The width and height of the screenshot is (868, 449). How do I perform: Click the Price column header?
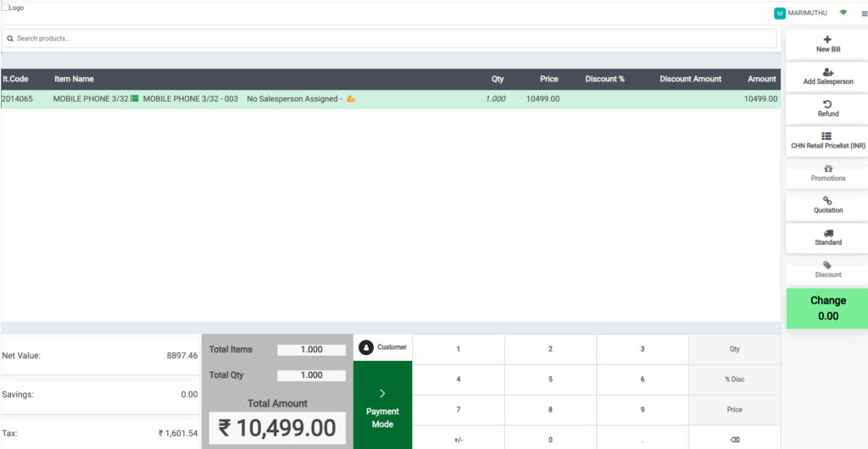coord(549,79)
